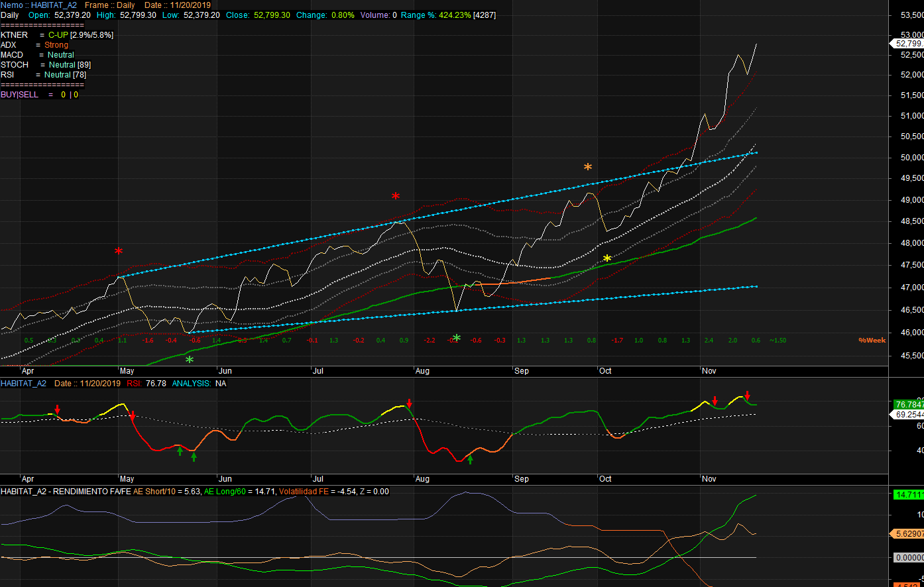Image resolution: width=924 pixels, height=587 pixels.
Task: Click the Frame :: Daily text
Action: (110, 5)
